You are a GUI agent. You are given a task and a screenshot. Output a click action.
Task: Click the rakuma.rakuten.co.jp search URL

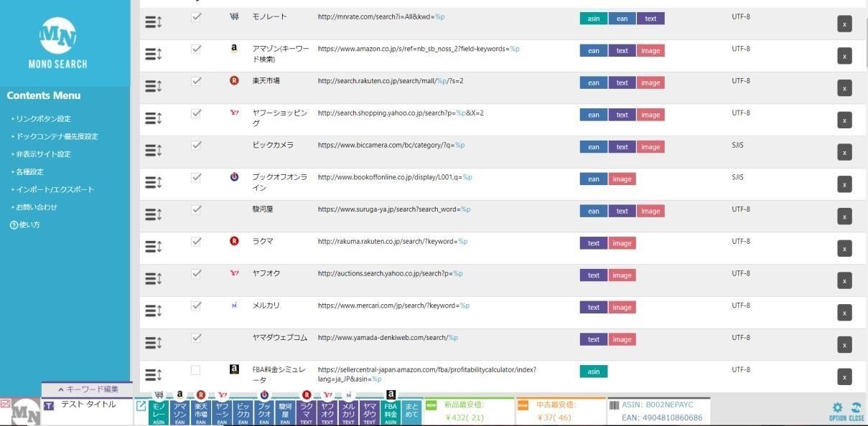click(x=393, y=242)
